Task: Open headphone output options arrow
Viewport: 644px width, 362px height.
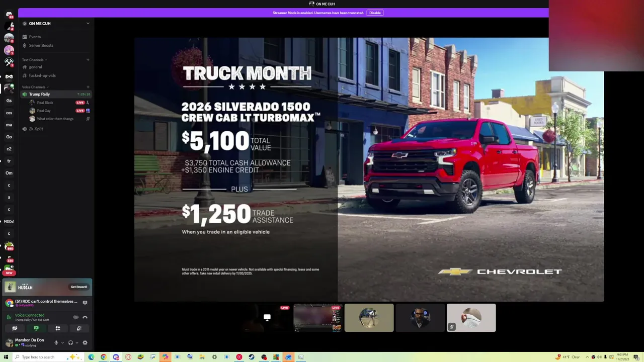Action: click(x=77, y=343)
